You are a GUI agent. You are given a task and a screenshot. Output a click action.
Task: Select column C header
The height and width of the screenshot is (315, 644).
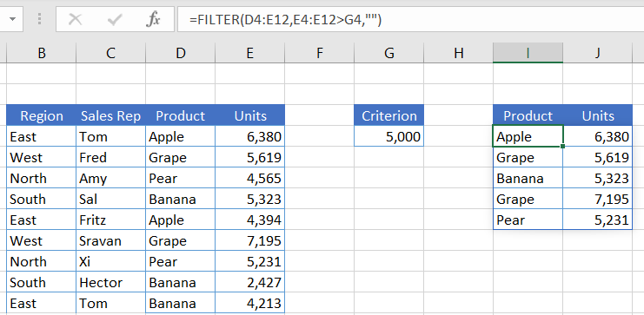click(x=111, y=53)
